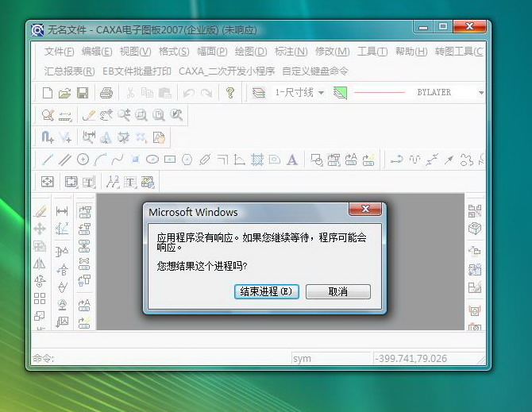Open the 标注(N) menu
532x412 pixels.
[291, 52]
